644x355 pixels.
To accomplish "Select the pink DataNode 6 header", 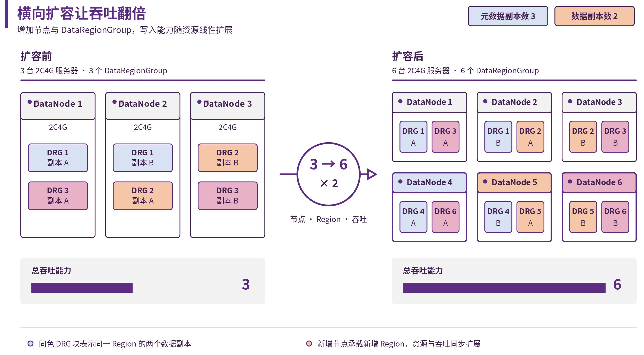I will 599,183.
